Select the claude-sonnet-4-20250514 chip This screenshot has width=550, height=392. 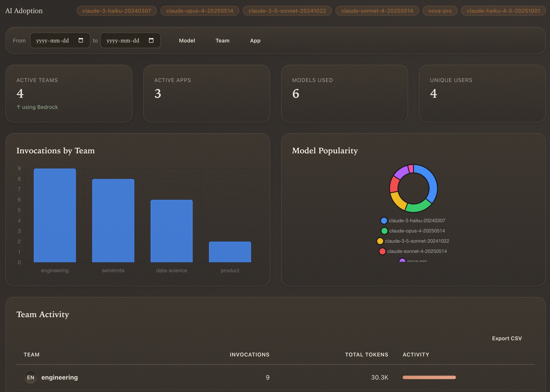point(377,11)
